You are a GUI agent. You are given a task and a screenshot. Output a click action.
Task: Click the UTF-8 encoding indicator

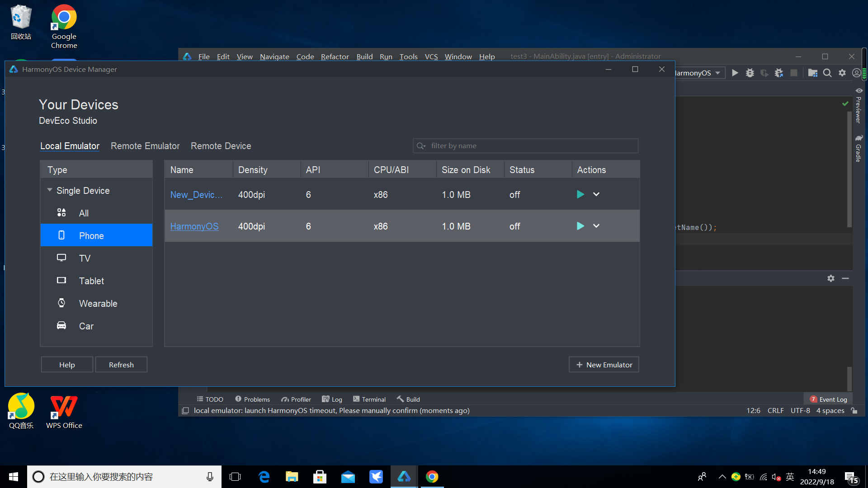pyautogui.click(x=800, y=410)
